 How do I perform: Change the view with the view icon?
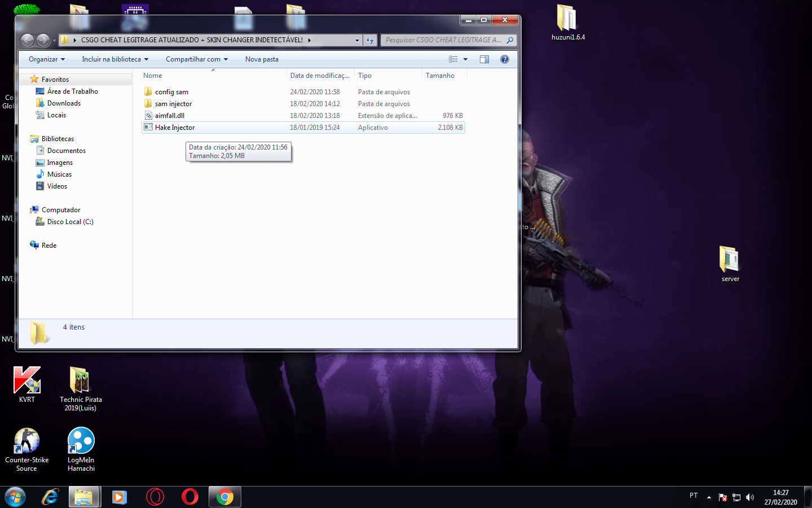pyautogui.click(x=453, y=59)
